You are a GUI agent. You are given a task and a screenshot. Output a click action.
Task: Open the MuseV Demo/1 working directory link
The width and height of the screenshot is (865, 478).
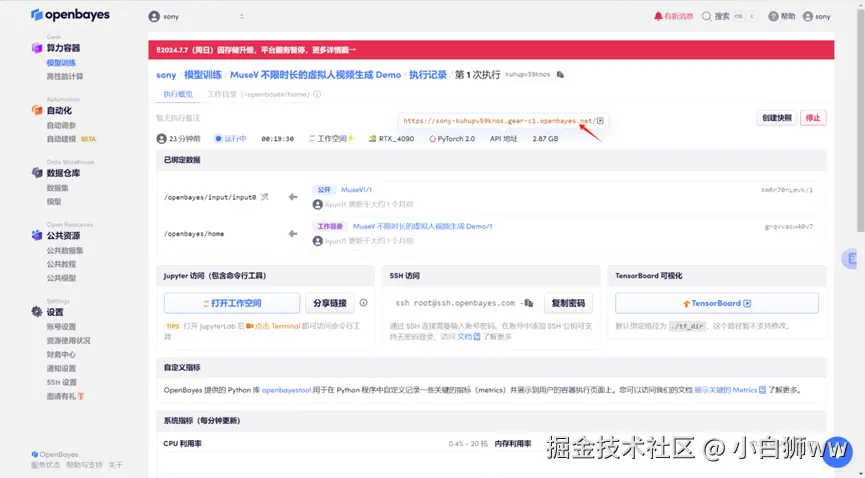(423, 226)
